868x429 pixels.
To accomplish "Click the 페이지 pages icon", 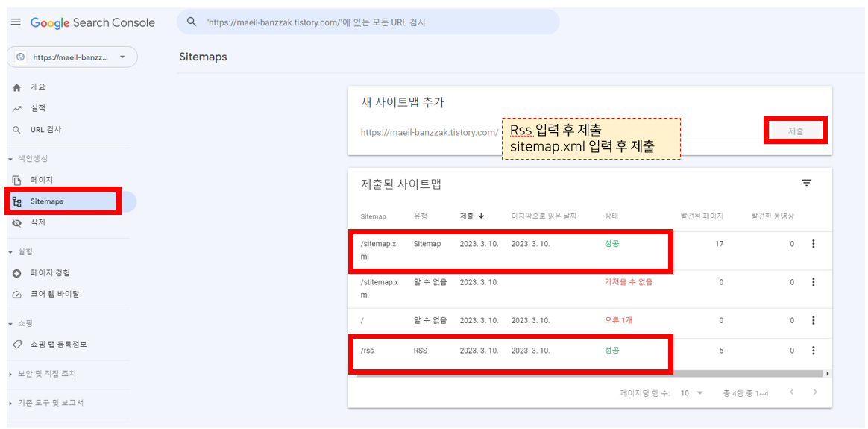I will (x=16, y=180).
